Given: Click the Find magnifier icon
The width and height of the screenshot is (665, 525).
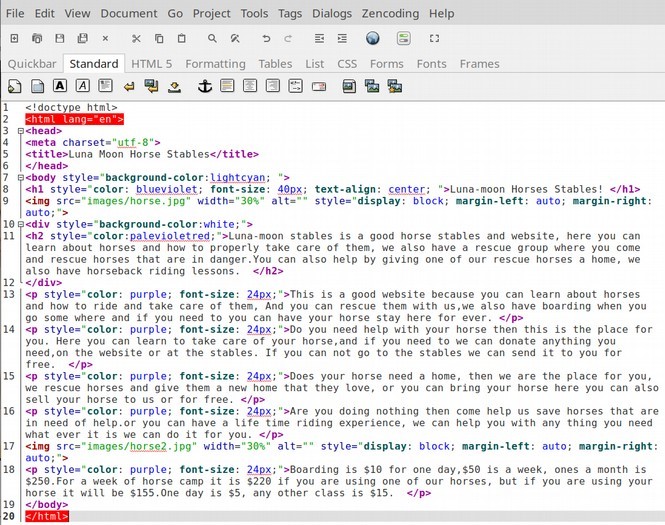Looking at the screenshot, I should [x=212, y=39].
